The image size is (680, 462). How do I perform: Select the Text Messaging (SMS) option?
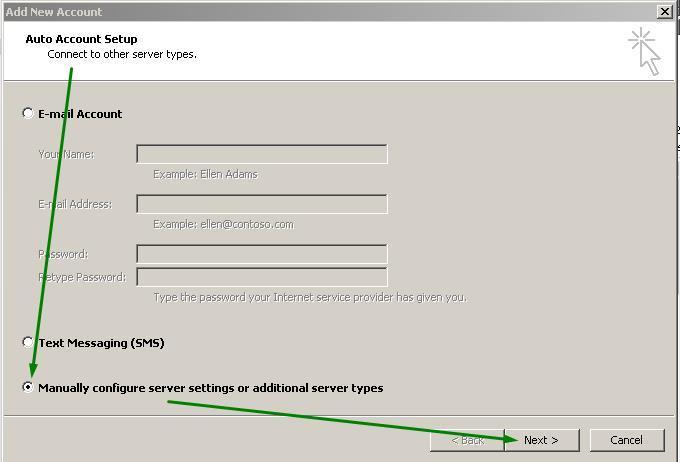click(28, 342)
